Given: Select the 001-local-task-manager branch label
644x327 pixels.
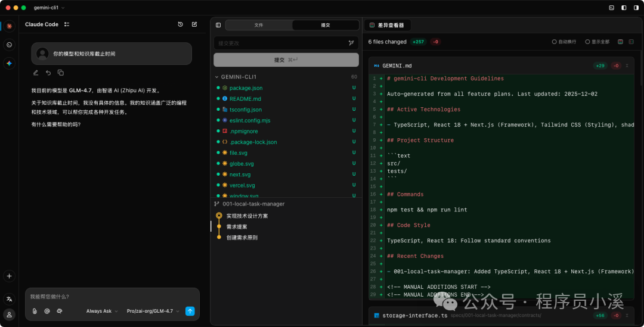Looking at the screenshot, I should point(253,204).
